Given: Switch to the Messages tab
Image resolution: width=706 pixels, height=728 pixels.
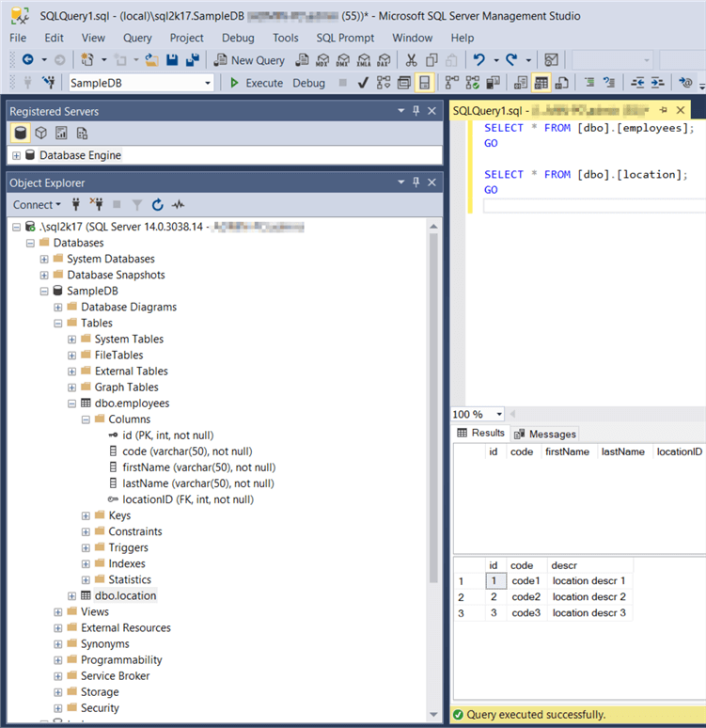Looking at the screenshot, I should click(x=545, y=435).
